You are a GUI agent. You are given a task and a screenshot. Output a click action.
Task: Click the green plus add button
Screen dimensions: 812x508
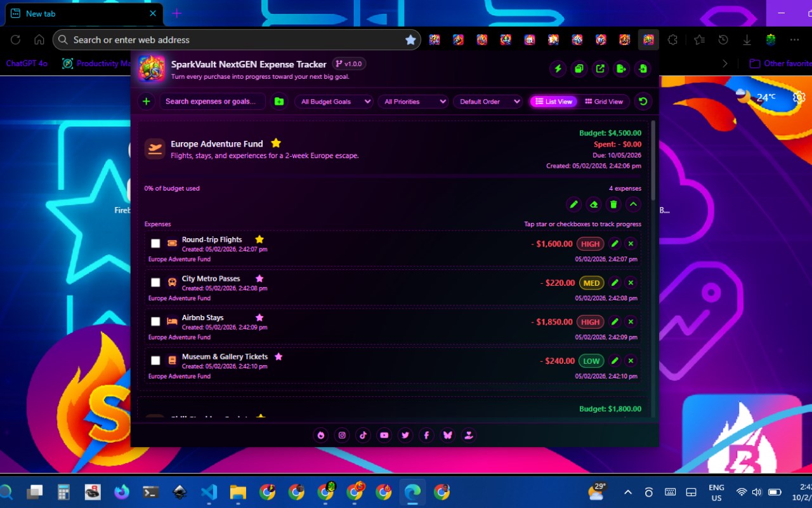(147, 102)
